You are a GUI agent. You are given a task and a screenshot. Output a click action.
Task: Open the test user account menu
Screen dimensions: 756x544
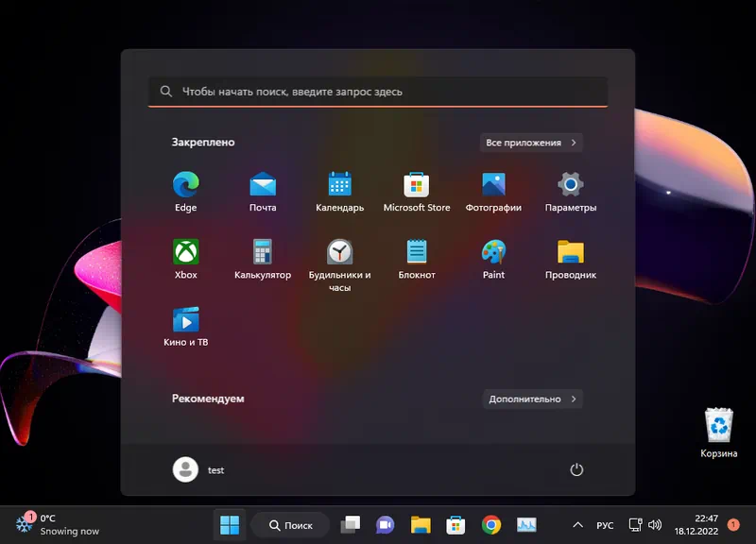pos(198,469)
